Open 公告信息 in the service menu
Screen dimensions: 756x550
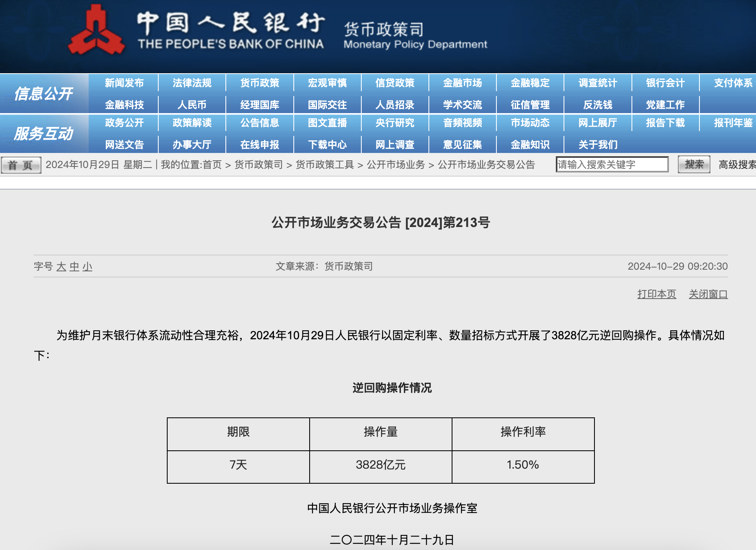click(x=260, y=123)
